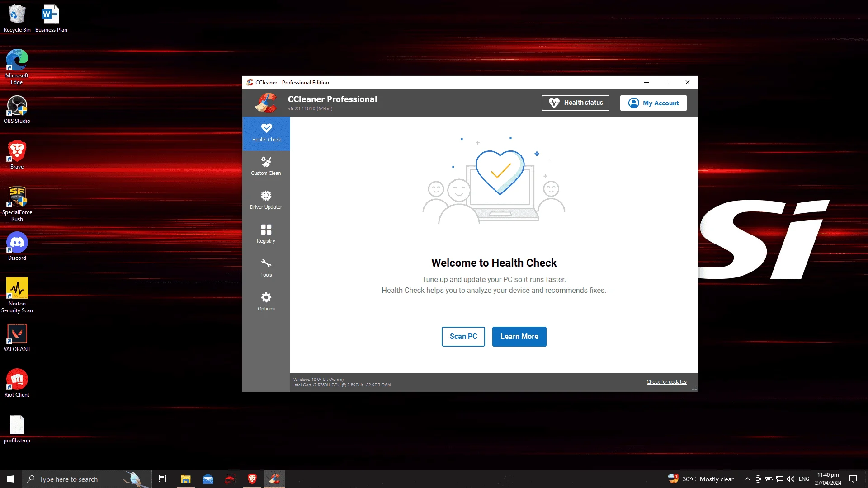Click the CCleaner logo in the header
Screen dimensions: 868x488
[266, 103]
